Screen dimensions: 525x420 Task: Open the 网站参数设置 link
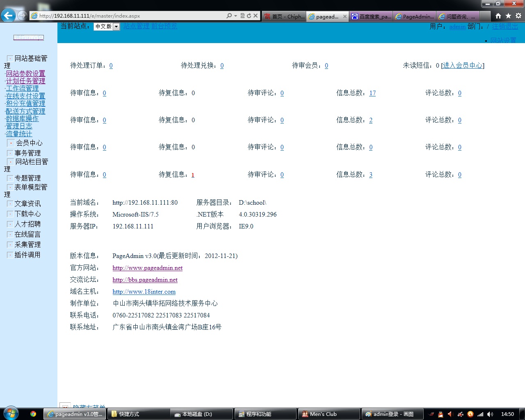pyautogui.click(x=25, y=73)
